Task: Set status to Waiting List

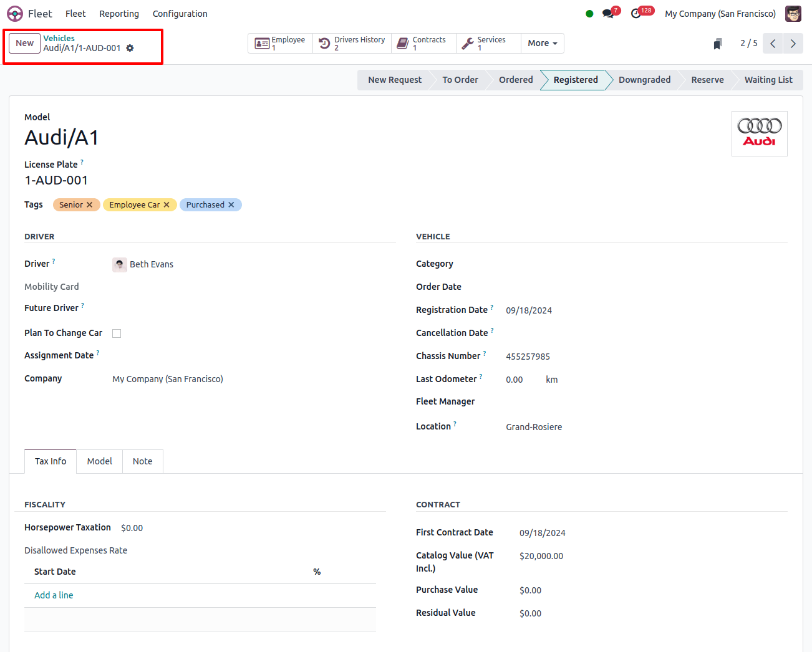Action: pos(768,80)
